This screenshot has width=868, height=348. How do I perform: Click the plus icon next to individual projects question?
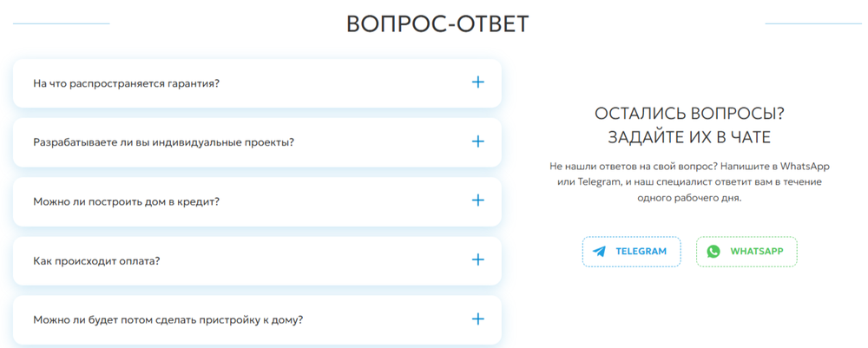tap(477, 141)
